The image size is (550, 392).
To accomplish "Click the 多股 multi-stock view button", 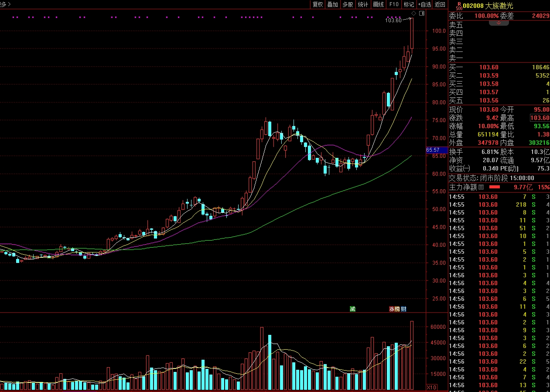I will point(348,4).
